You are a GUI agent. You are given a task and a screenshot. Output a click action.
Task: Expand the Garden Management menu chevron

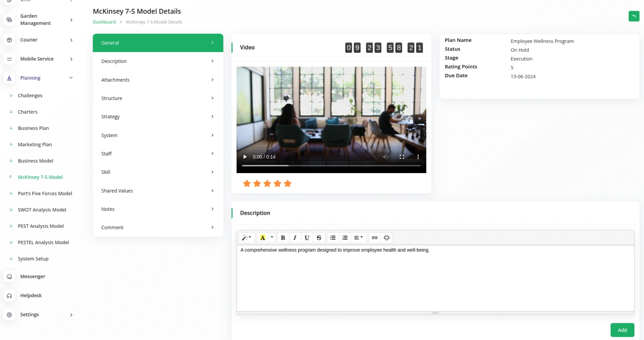pyautogui.click(x=71, y=20)
